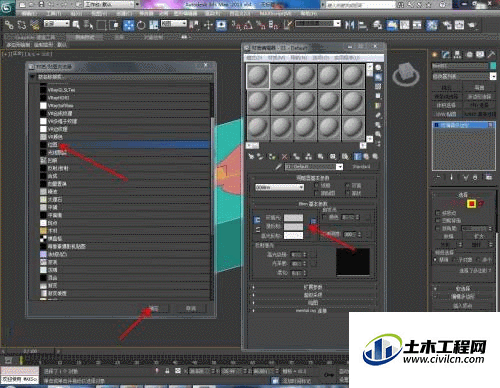
Task: Click Get Material icon in Material Editor
Action: [251, 156]
